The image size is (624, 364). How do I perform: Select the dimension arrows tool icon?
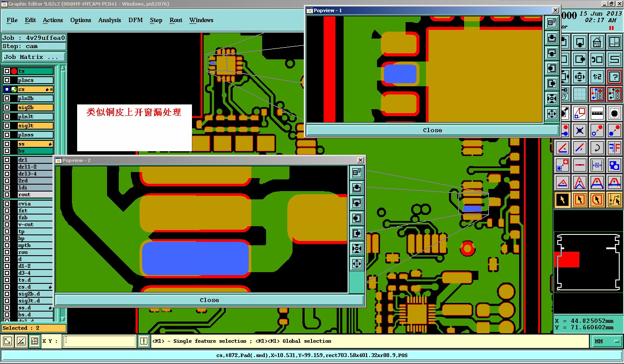(597, 165)
